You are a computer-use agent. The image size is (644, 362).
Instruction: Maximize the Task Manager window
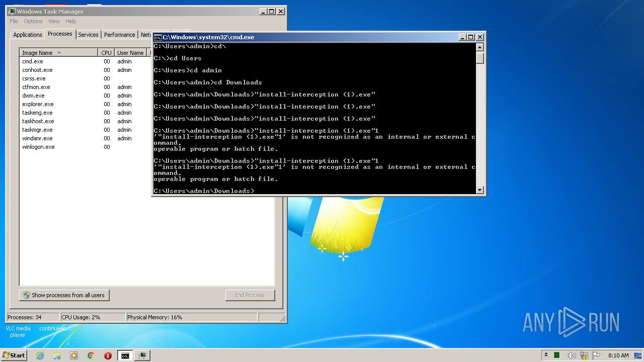272,12
